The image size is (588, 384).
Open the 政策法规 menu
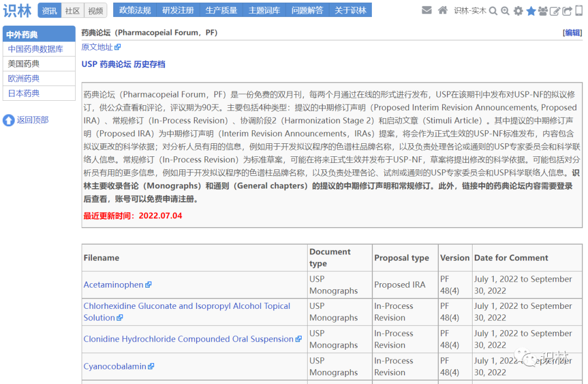(x=135, y=10)
